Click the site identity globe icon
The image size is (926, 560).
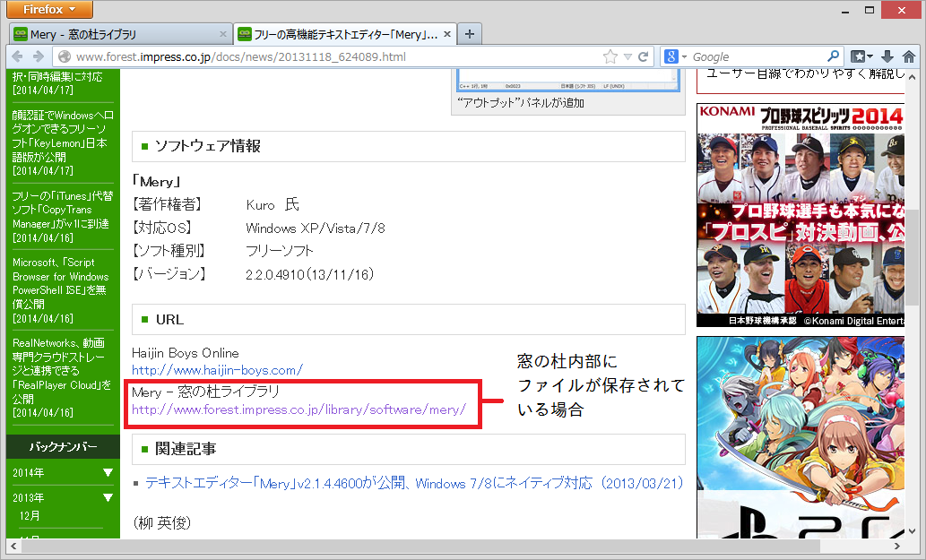(x=65, y=56)
